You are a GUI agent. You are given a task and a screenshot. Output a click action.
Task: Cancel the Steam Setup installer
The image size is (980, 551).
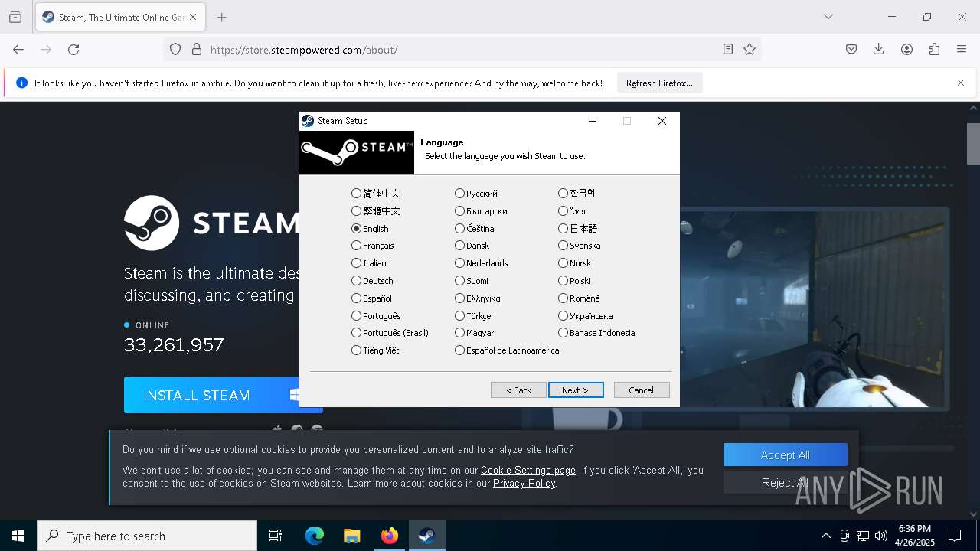642,390
